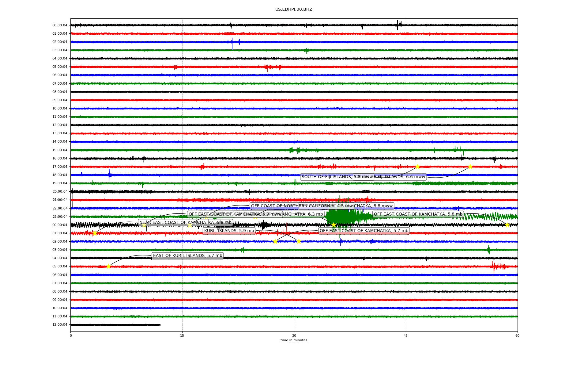Click the red burst near minute 57 on 05:00:04 trace
The height and width of the screenshot is (368, 588).
tap(498, 266)
